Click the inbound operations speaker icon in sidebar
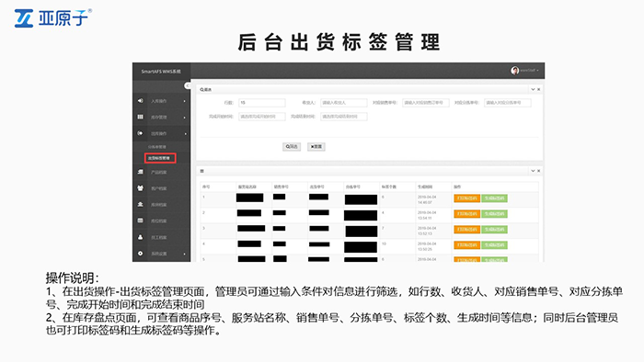The width and height of the screenshot is (644, 362). tap(141, 100)
